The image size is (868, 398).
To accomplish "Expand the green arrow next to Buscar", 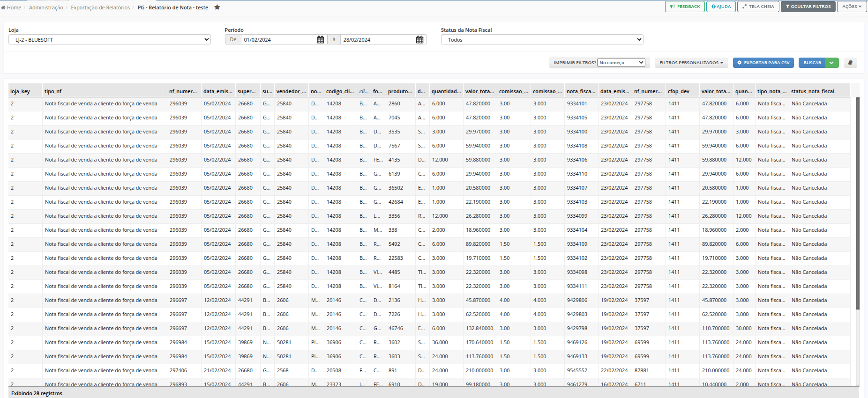I will click(832, 63).
